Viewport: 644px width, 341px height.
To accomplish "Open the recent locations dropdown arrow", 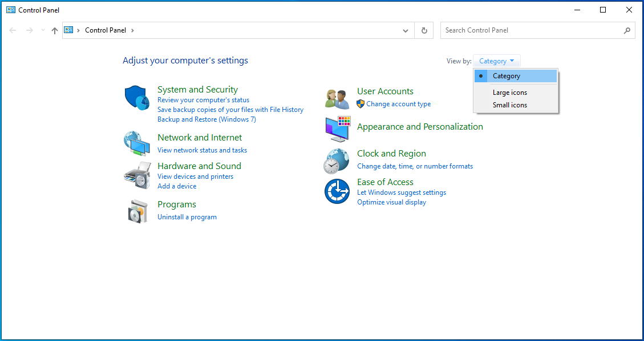I will [x=43, y=31].
